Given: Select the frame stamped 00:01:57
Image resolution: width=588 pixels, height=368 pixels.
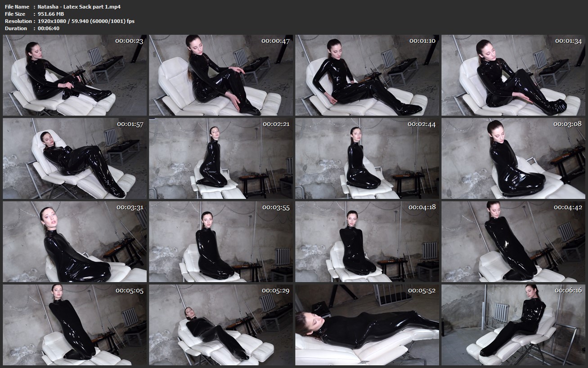Looking at the screenshot, I should 75,158.
